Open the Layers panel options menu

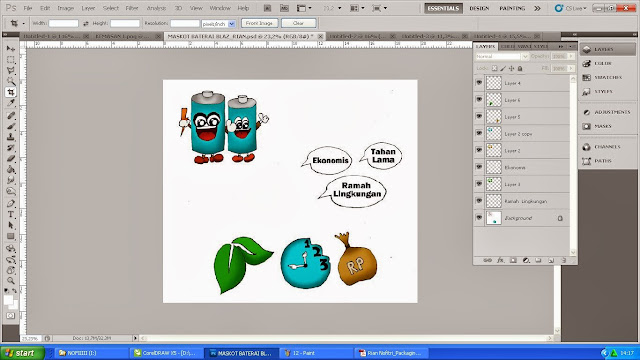pos(571,46)
